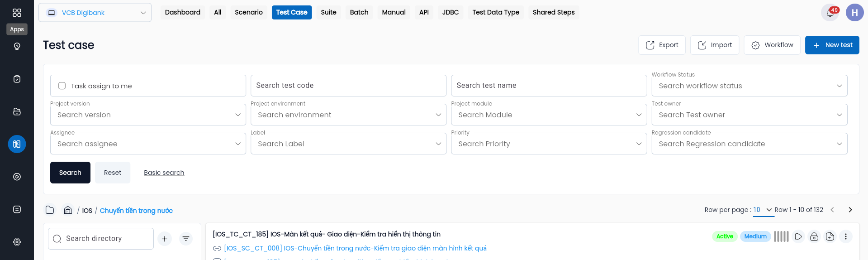The height and width of the screenshot is (260, 868).
Task: Change rows per page dropdown
Action: (x=763, y=210)
